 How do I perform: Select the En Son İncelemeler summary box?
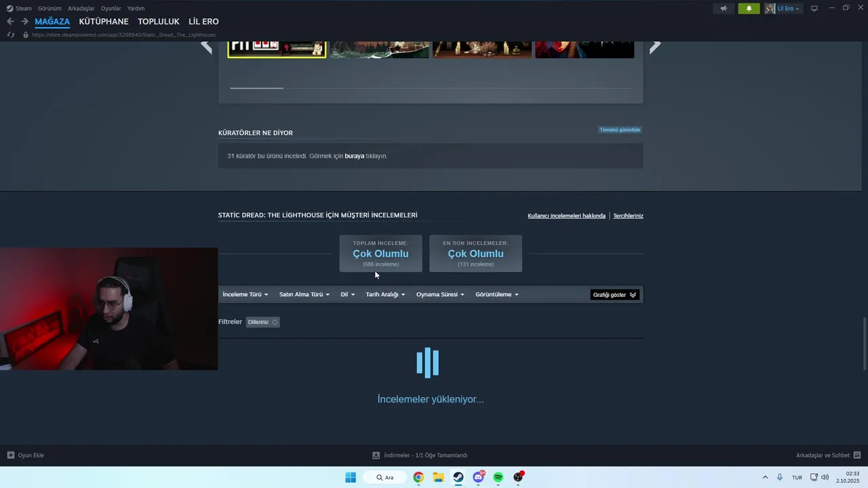475,253
